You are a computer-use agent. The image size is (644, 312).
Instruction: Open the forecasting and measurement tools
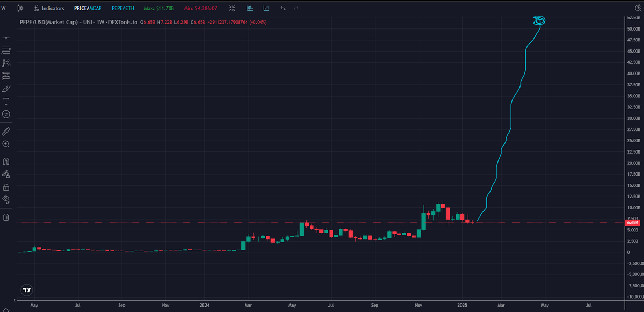coord(6,76)
